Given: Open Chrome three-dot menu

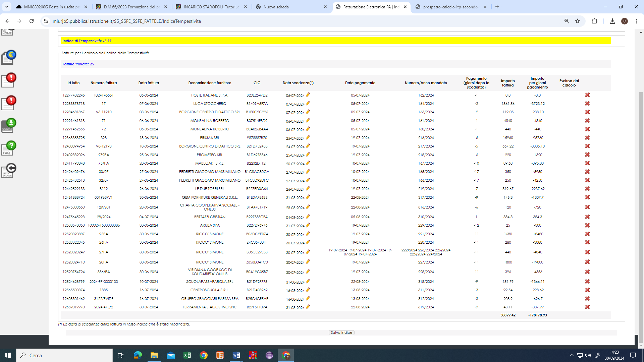Looking at the screenshot, I should tap(636, 21).
